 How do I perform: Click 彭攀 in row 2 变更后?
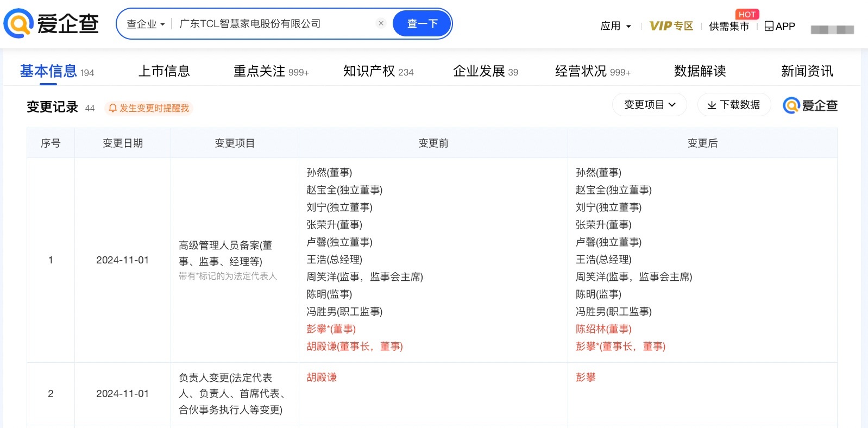click(586, 377)
